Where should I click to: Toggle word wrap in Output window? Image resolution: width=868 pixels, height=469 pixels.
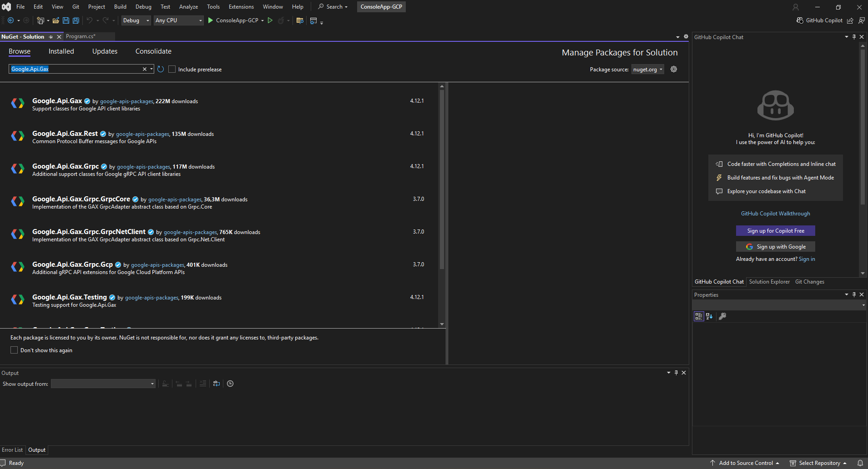[217, 384]
